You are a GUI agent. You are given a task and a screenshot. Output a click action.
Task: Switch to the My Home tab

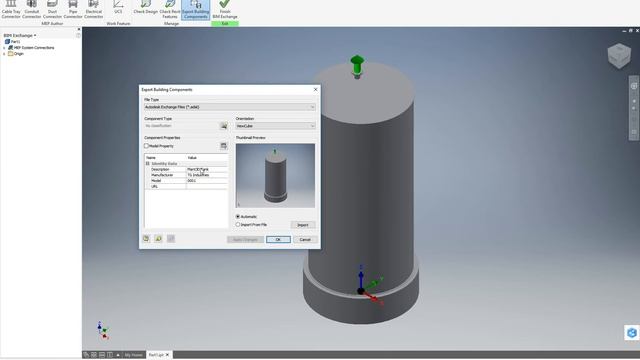coord(133,355)
